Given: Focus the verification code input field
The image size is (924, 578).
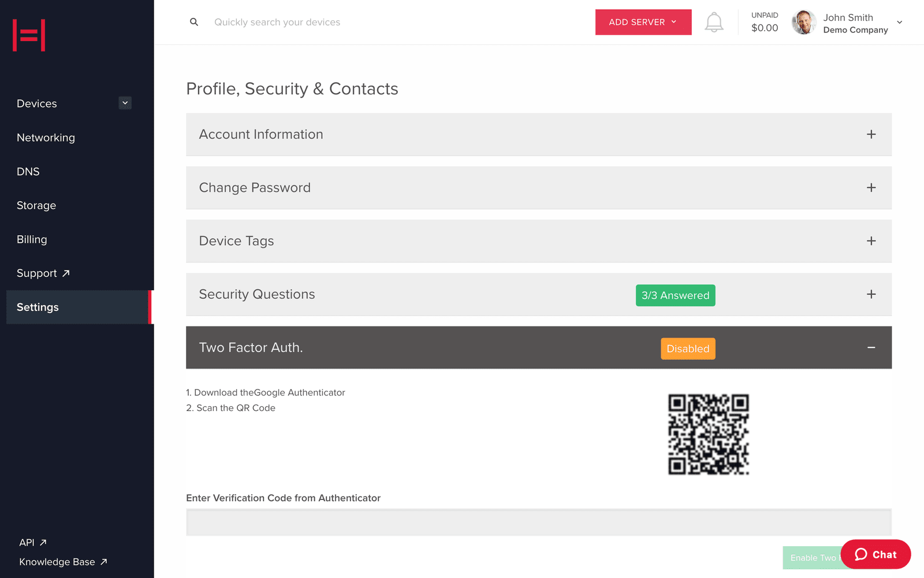Looking at the screenshot, I should pos(538,523).
